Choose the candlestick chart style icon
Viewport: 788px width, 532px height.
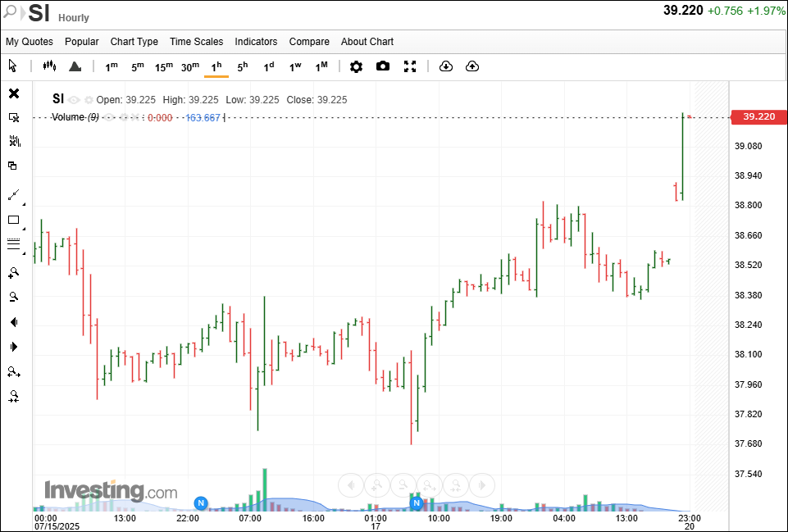coord(49,66)
